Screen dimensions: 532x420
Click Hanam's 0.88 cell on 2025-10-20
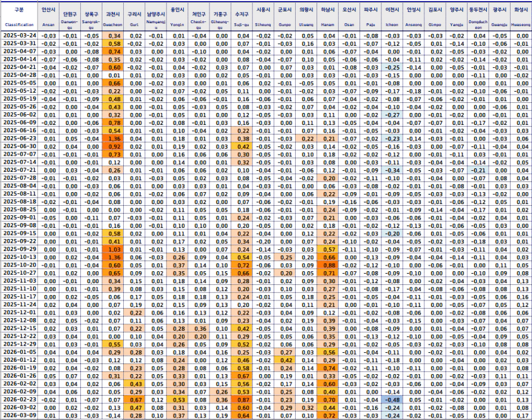click(327, 265)
